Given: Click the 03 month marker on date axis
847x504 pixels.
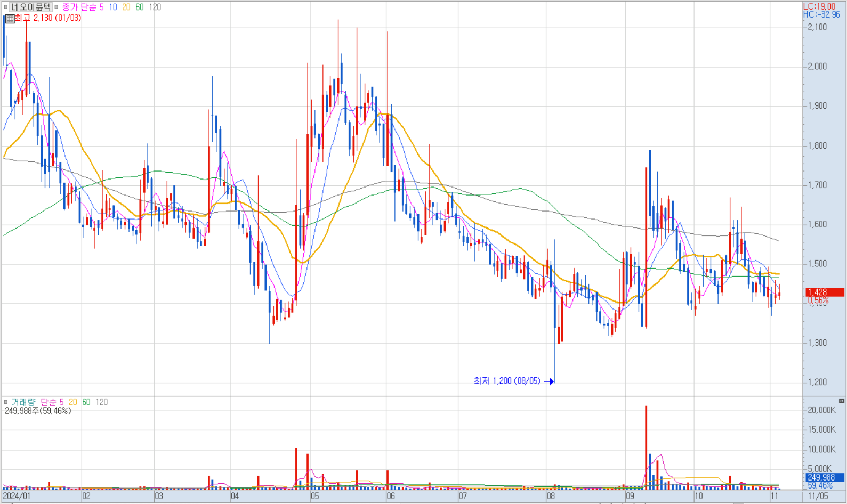Looking at the screenshot, I should pyautogui.click(x=159, y=496).
